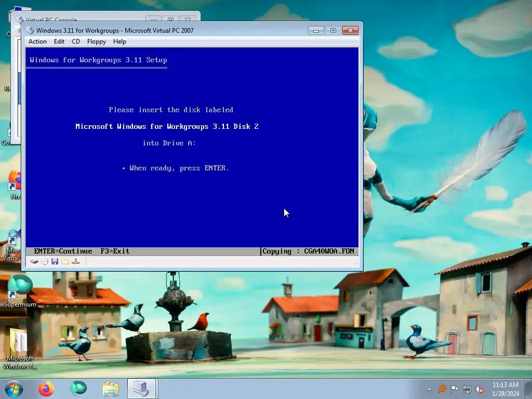Launch Firefox from the taskbar
The height and width of the screenshot is (399, 532).
point(46,389)
